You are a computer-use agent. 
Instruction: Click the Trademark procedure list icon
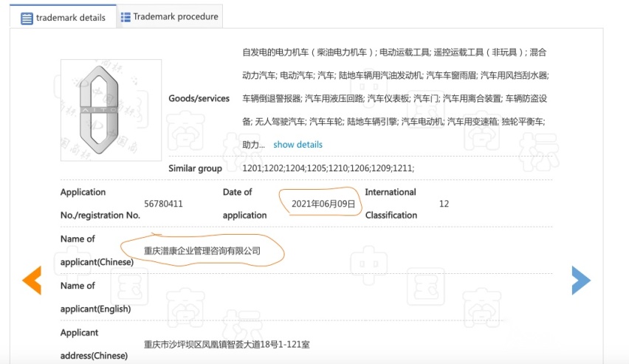coord(126,17)
